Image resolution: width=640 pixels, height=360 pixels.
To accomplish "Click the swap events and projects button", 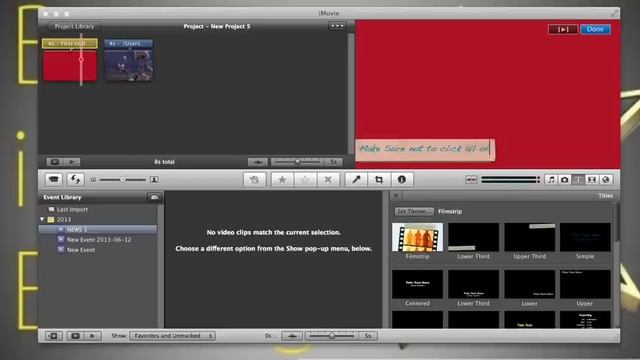I will [76, 180].
